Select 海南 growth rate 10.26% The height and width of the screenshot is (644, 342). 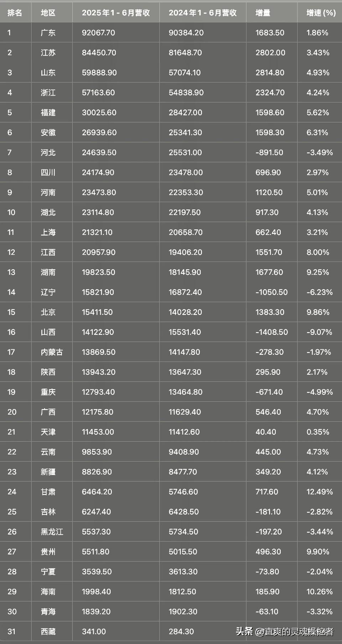[320, 592]
